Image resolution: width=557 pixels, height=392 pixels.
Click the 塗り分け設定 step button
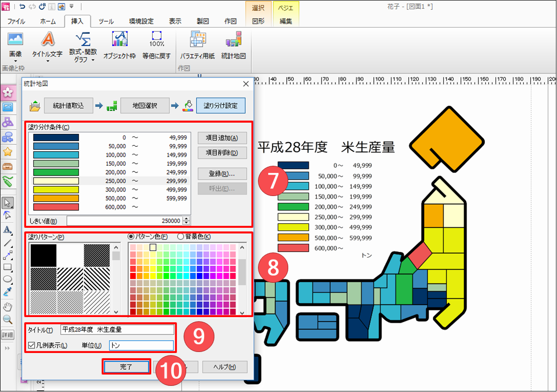pyautogui.click(x=221, y=106)
